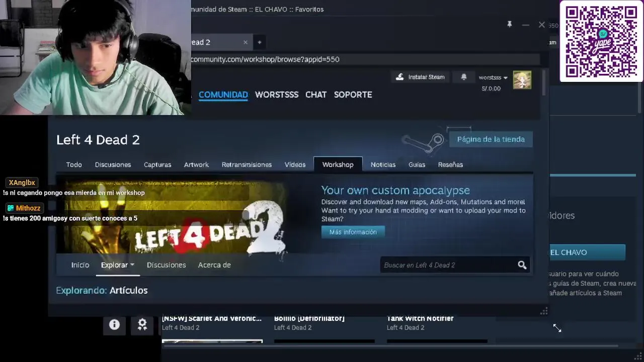The image size is (644, 362).
Task: Click the pin window icon
Action: (x=509, y=24)
